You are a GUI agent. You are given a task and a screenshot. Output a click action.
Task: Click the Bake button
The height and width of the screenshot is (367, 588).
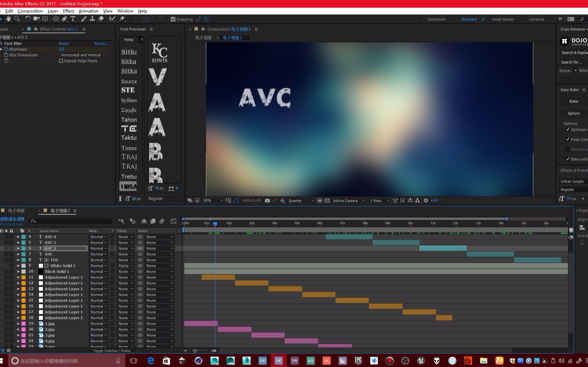pyautogui.click(x=574, y=101)
